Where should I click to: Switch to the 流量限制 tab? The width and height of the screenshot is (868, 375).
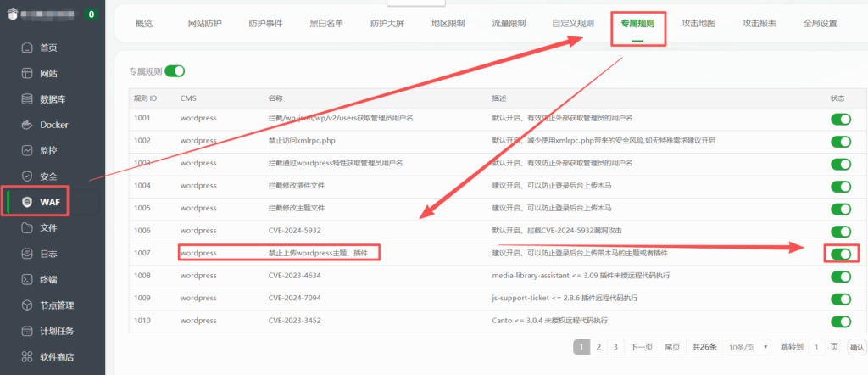509,23
